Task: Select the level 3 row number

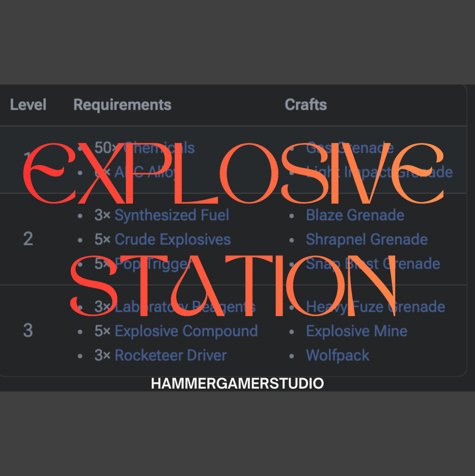Action: coord(28,330)
